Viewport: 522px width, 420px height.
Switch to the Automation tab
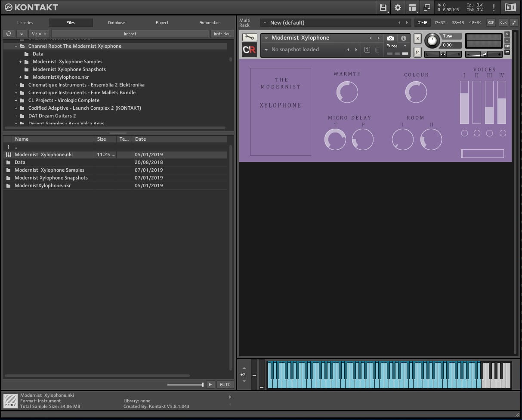coord(210,22)
